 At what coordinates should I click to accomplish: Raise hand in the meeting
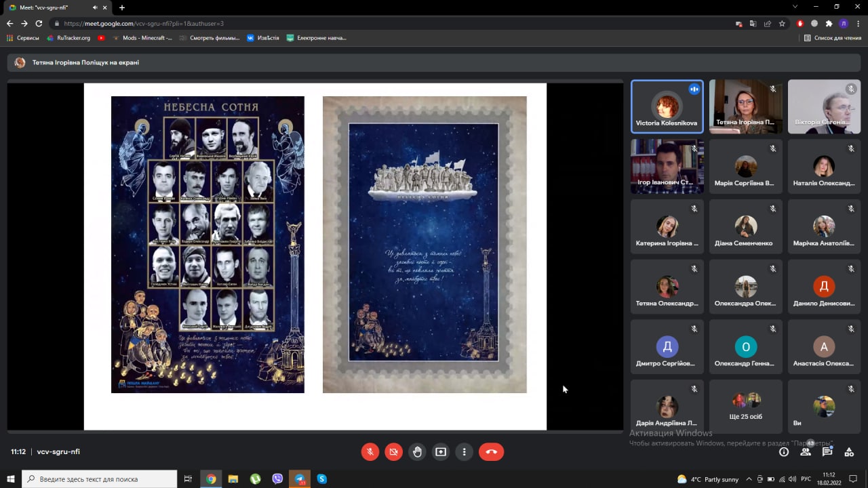click(417, 451)
